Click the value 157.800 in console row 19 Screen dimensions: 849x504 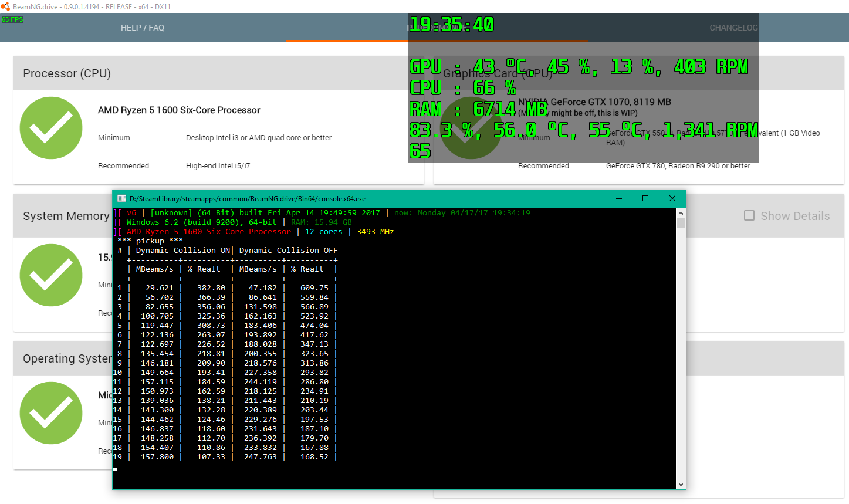coord(157,457)
